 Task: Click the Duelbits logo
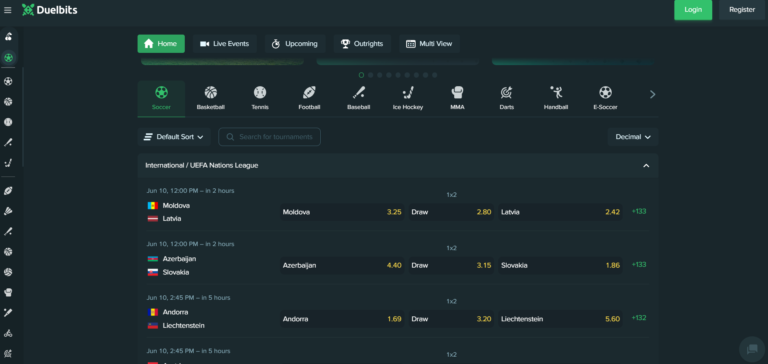pyautogui.click(x=49, y=10)
